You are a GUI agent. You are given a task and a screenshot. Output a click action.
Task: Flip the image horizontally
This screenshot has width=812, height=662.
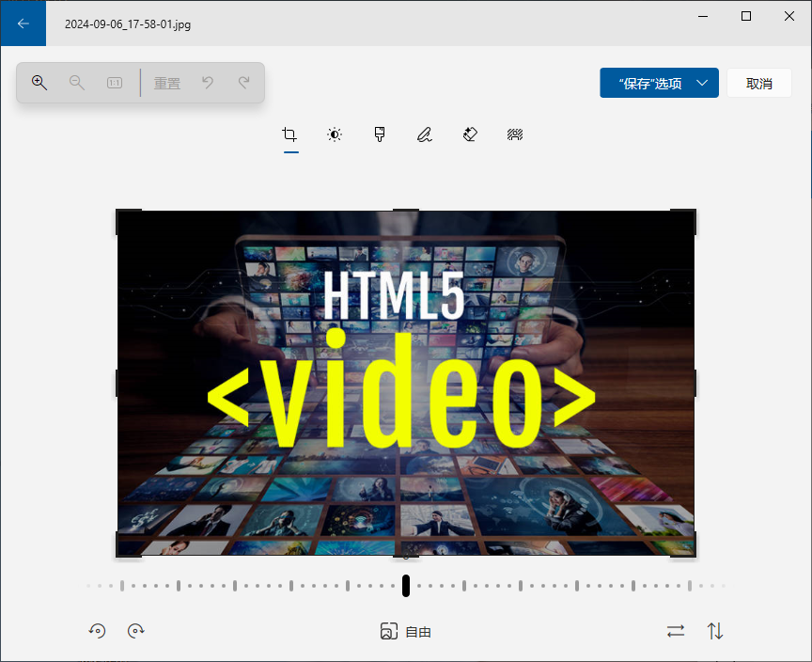[x=676, y=631]
